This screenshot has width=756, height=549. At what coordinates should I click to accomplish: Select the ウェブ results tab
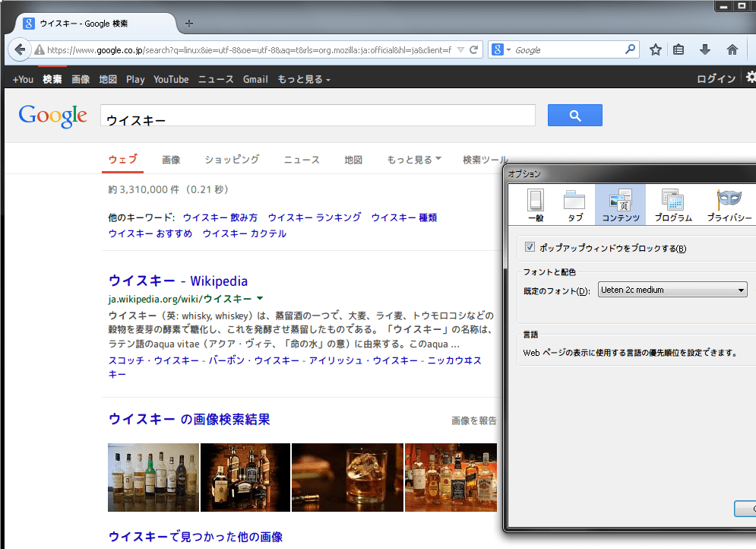click(122, 160)
